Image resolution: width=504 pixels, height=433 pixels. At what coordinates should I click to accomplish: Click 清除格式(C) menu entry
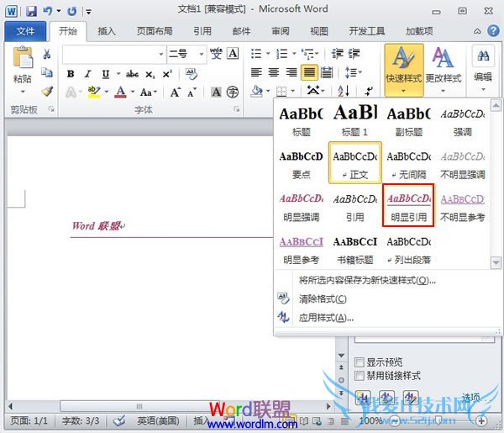coord(323,299)
